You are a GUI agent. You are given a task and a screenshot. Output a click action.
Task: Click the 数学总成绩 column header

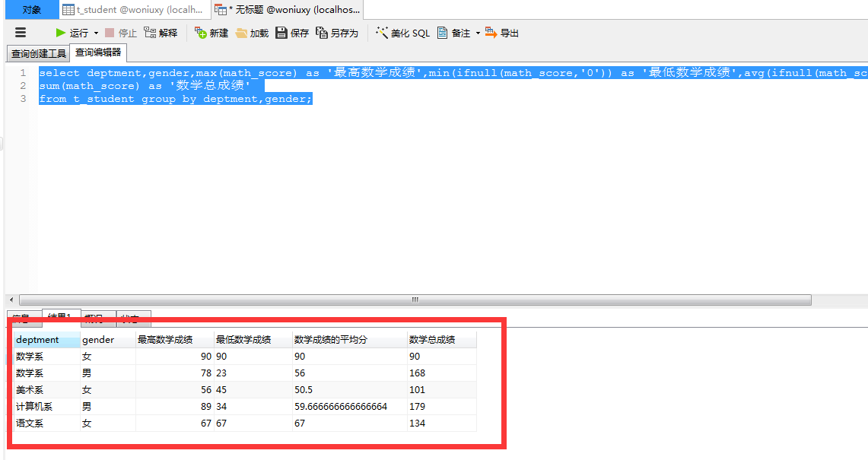[x=442, y=339]
